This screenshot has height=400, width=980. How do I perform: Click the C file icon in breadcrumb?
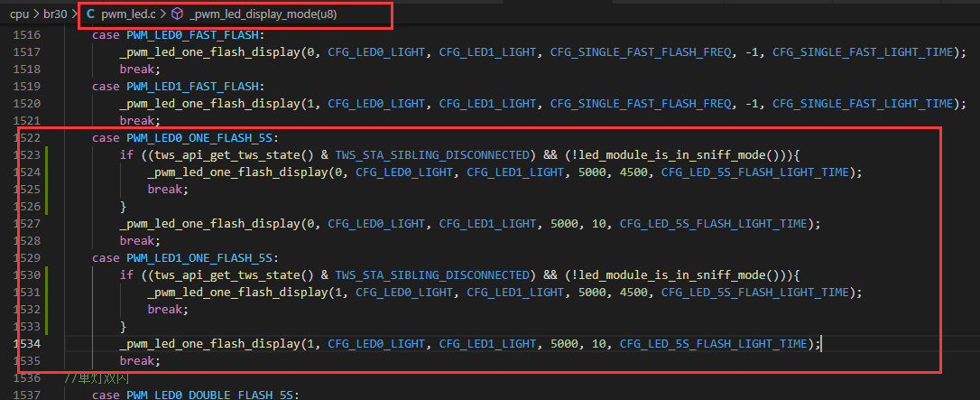click(91, 14)
